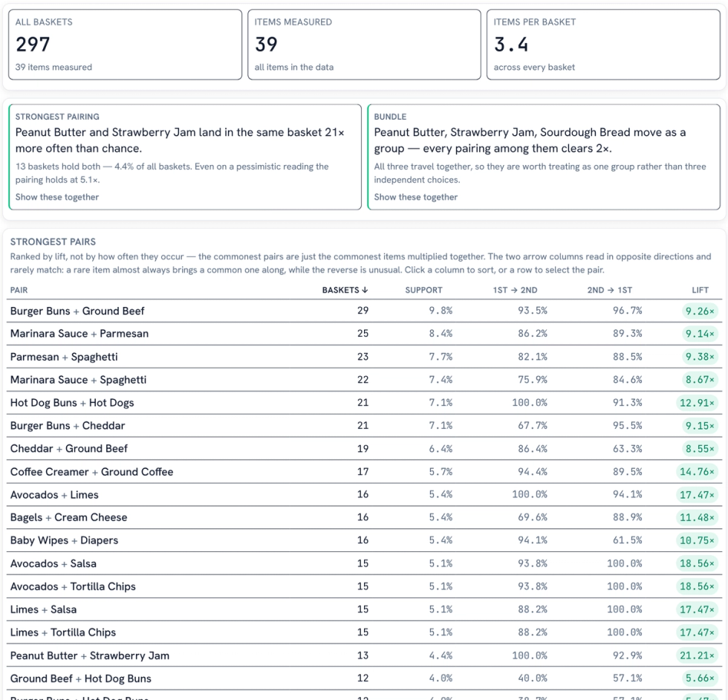Click the Strongest Pairing headline text

pos(180,140)
